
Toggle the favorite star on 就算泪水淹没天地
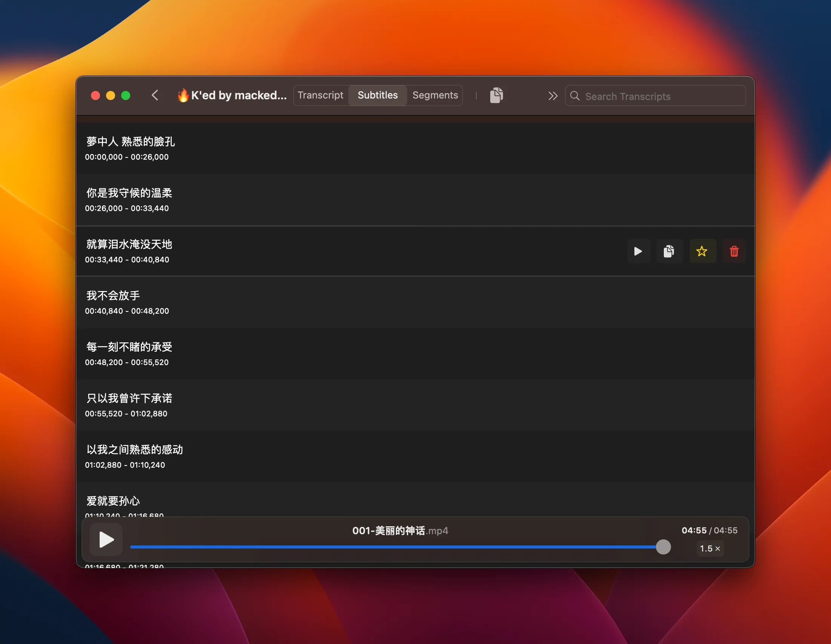tap(702, 251)
